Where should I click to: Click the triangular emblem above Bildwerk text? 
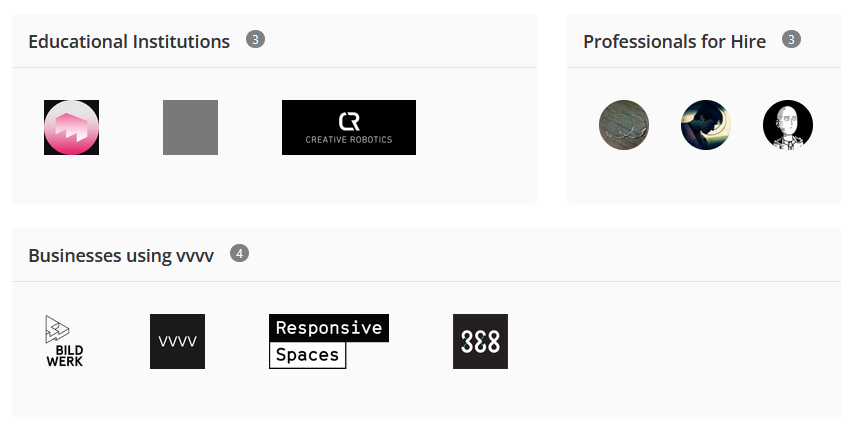click(x=57, y=329)
